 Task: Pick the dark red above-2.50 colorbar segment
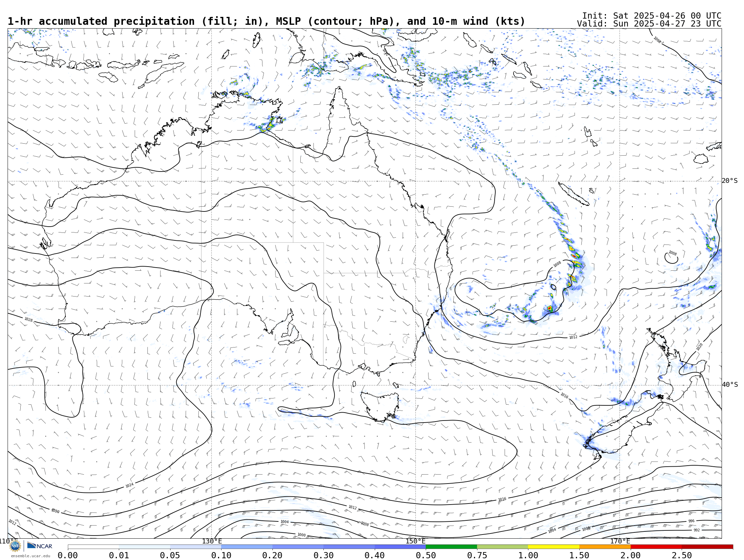[x=707, y=547]
